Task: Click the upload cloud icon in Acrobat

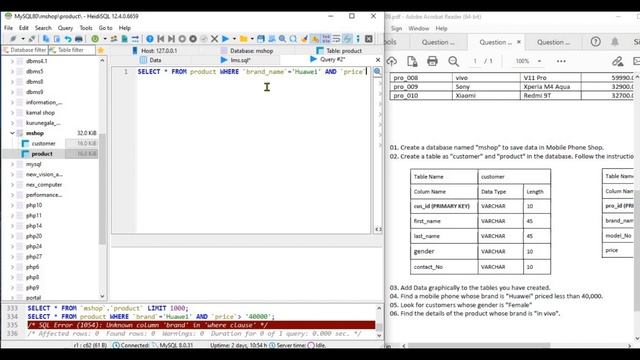Action: 391,61
